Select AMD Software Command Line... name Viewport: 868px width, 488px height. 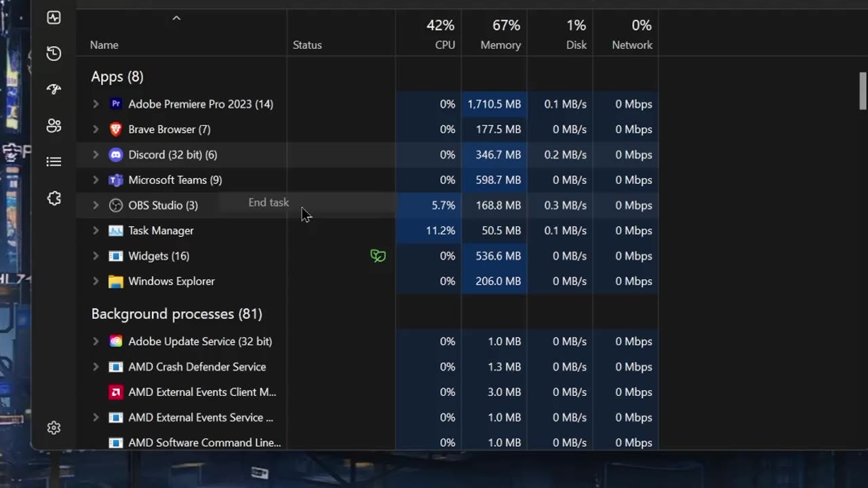coord(204,443)
